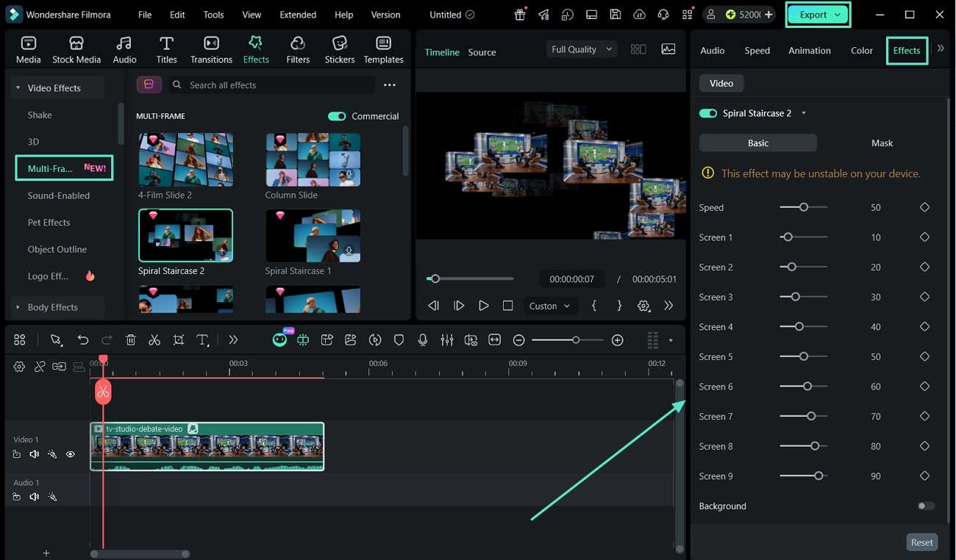Click the Video button in effects panel
This screenshot has width=956, height=560.
[721, 83]
